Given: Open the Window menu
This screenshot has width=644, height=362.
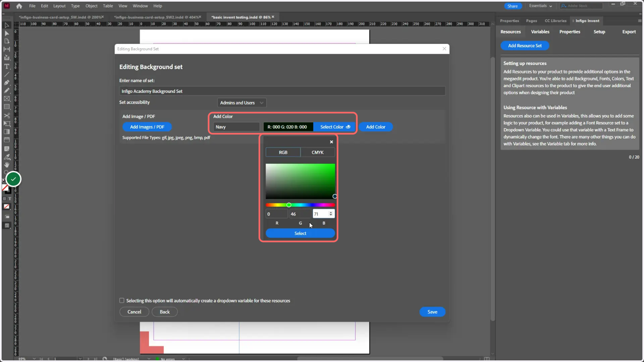Looking at the screenshot, I should tap(140, 6).
